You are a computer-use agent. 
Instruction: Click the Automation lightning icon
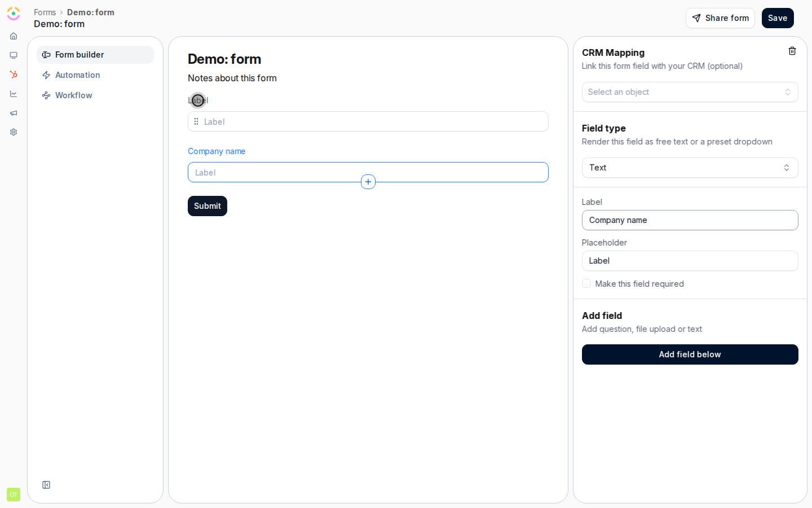pos(46,75)
